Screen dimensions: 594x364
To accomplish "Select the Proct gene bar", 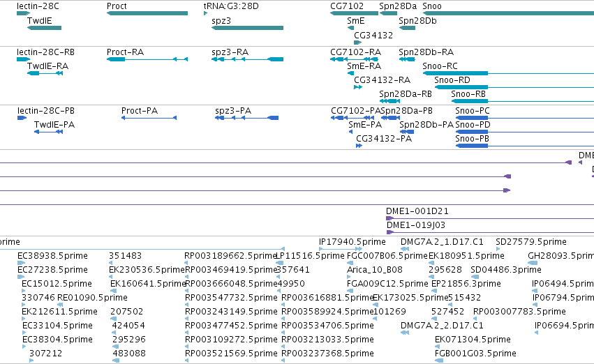I will coord(147,13).
